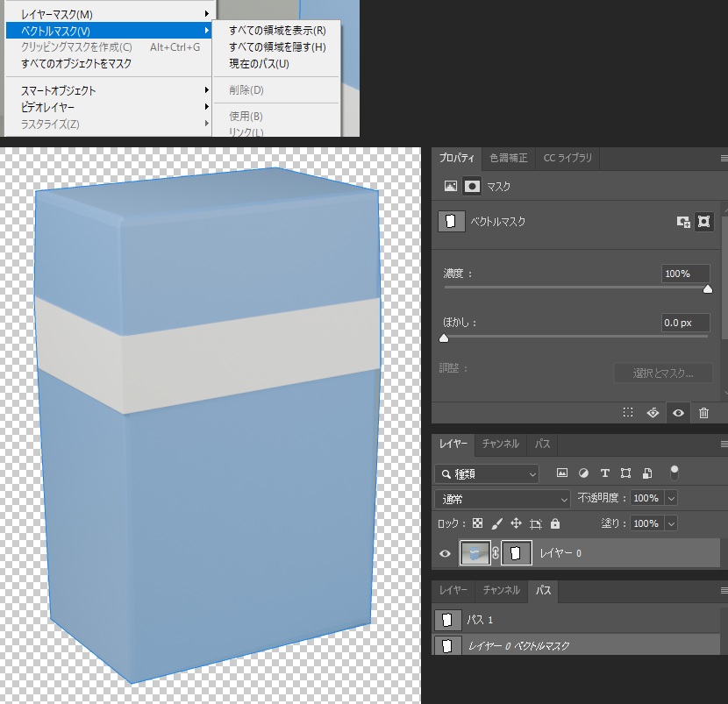The width and height of the screenshot is (728, 704).
Task: Select the パス 1 row in Paths panel
Action: pyautogui.click(x=576, y=620)
